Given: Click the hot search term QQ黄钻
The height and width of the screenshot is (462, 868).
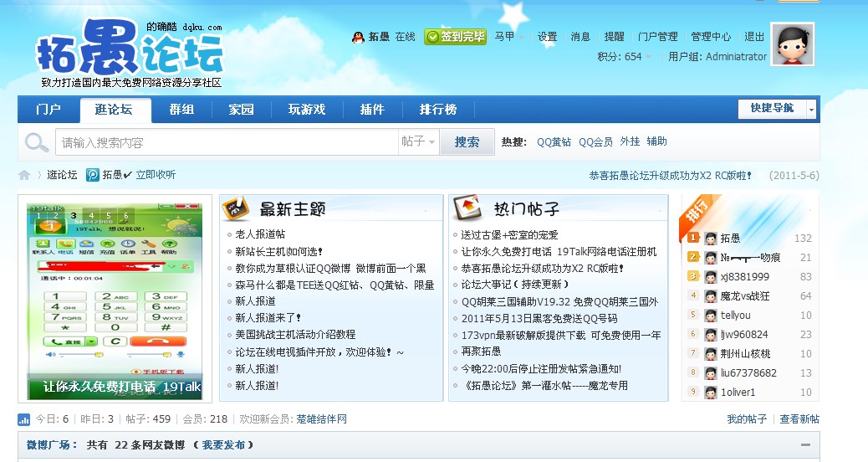Looking at the screenshot, I should pos(554,141).
